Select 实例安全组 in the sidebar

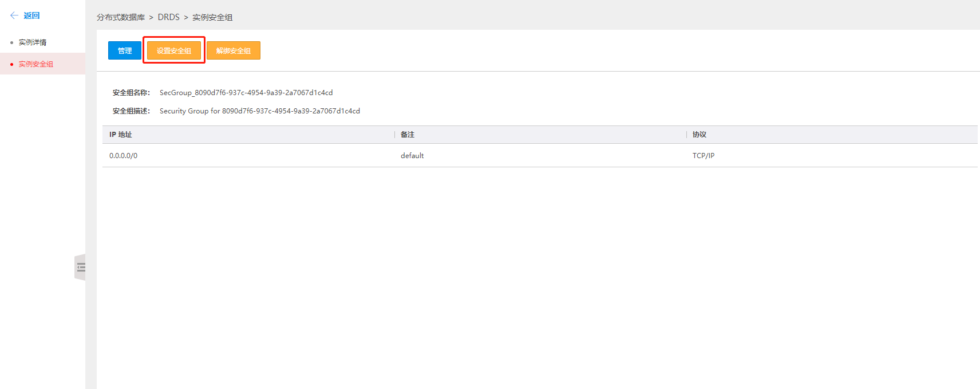tap(35, 64)
